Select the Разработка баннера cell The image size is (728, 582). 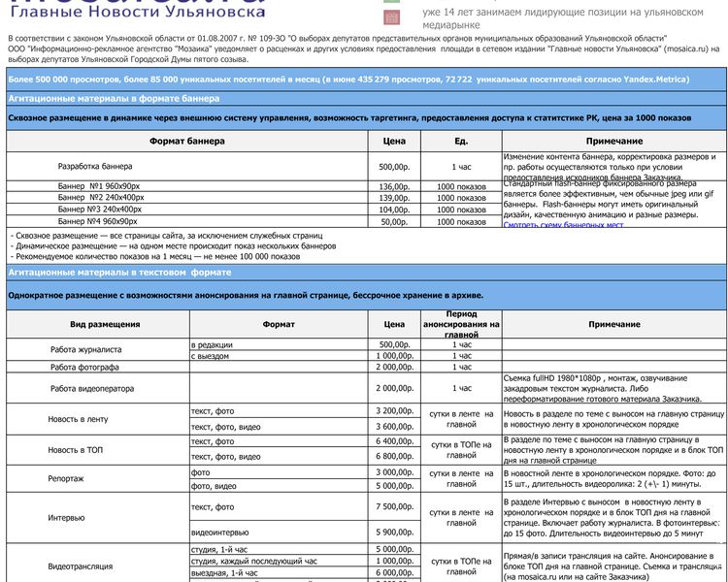click(95, 167)
